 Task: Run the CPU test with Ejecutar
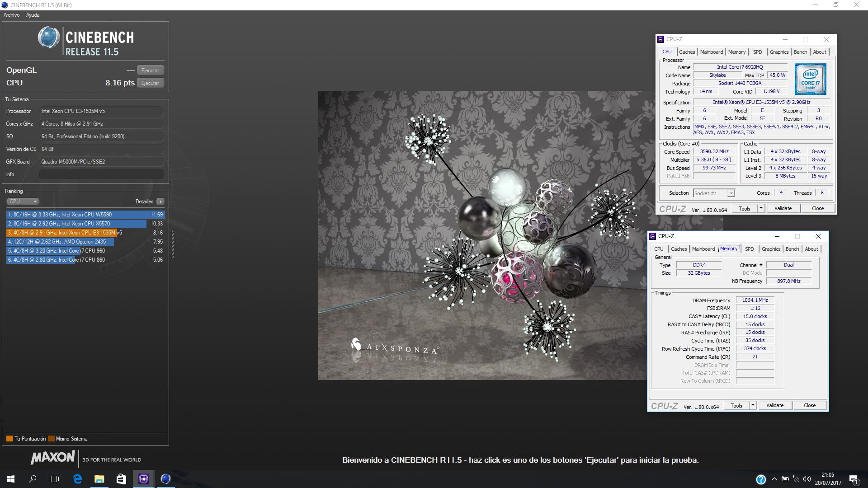point(150,83)
